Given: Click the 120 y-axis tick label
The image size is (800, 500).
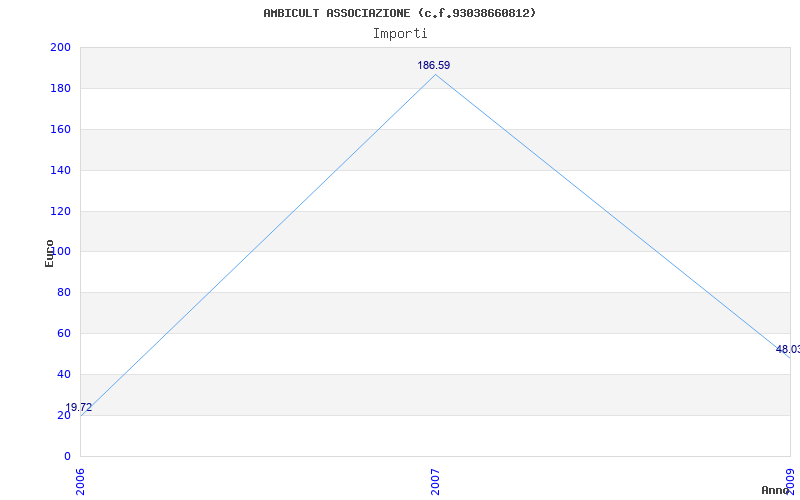Looking at the screenshot, I should point(60,211).
